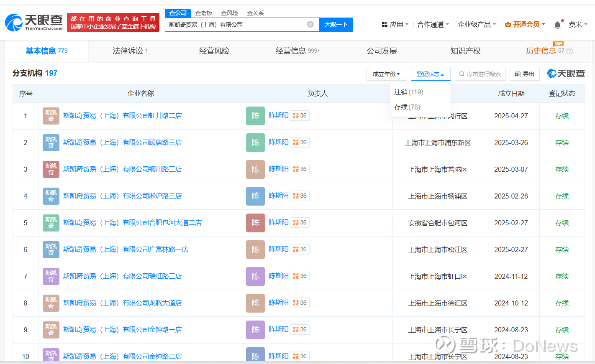Clear the search box with the X icon
595x364 pixels.
coord(310,24)
